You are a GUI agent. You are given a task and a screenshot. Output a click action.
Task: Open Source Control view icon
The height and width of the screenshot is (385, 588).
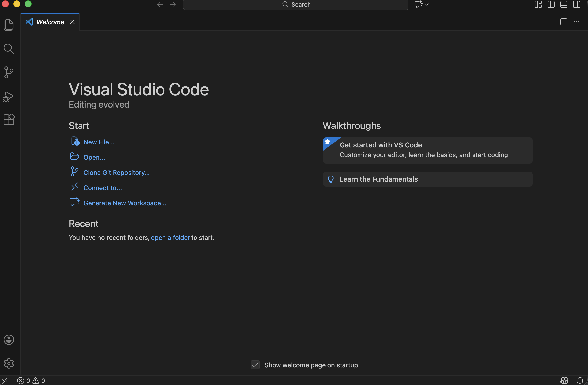9,72
